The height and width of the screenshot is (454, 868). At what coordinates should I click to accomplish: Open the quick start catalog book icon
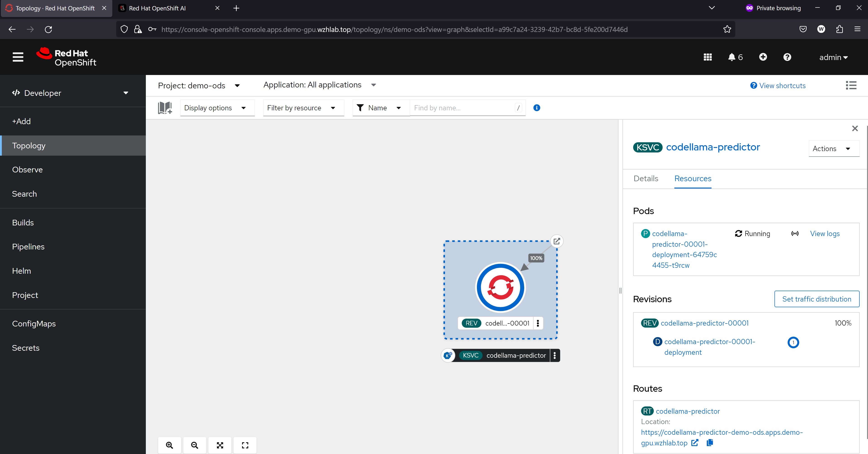[x=165, y=108]
